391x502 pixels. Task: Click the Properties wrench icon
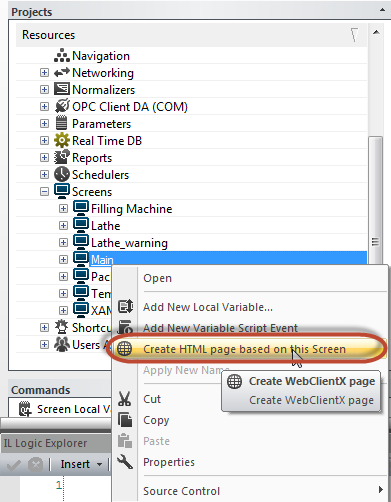[x=125, y=462]
